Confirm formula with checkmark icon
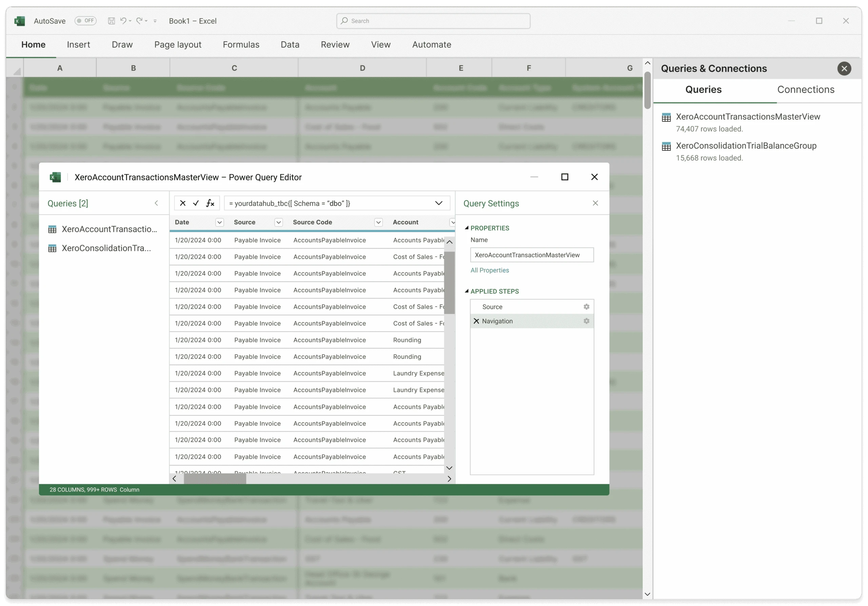This screenshot has height=606, width=868. coord(196,203)
